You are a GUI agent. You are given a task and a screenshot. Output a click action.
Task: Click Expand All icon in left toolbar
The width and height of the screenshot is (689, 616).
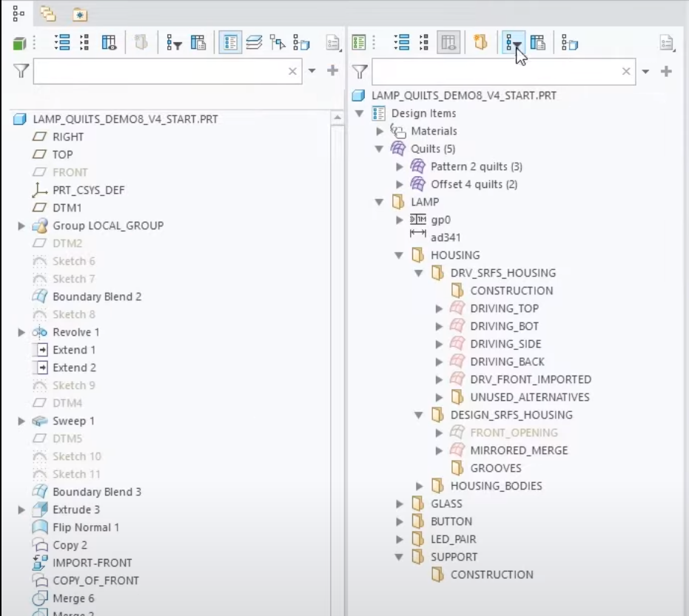63,43
